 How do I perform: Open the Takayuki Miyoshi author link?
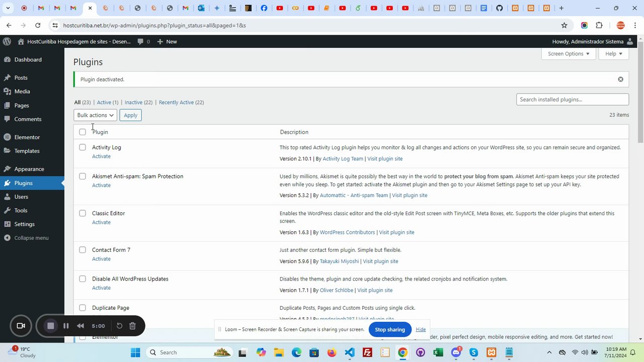339,261
